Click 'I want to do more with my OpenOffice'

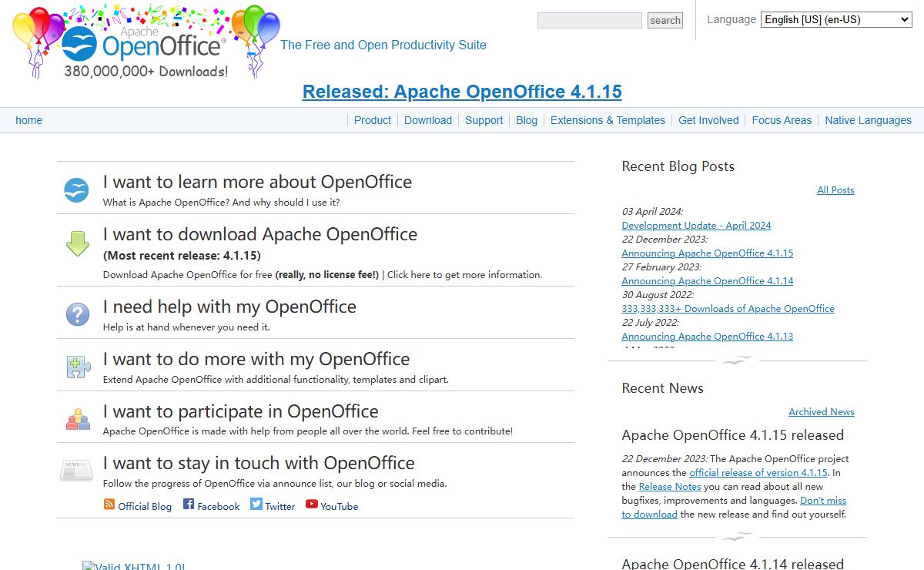coord(256,359)
